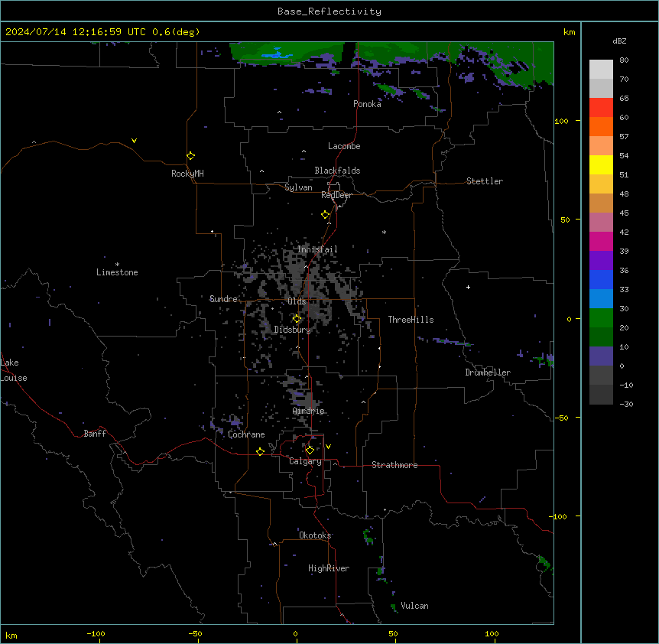Click the Olds city label

coord(297,301)
